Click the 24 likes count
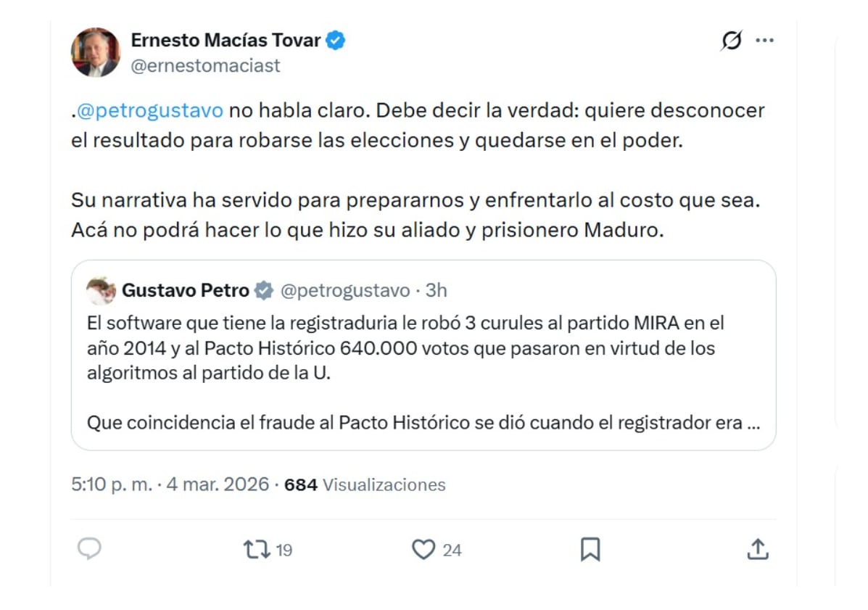The width and height of the screenshot is (868, 610). pos(451,550)
